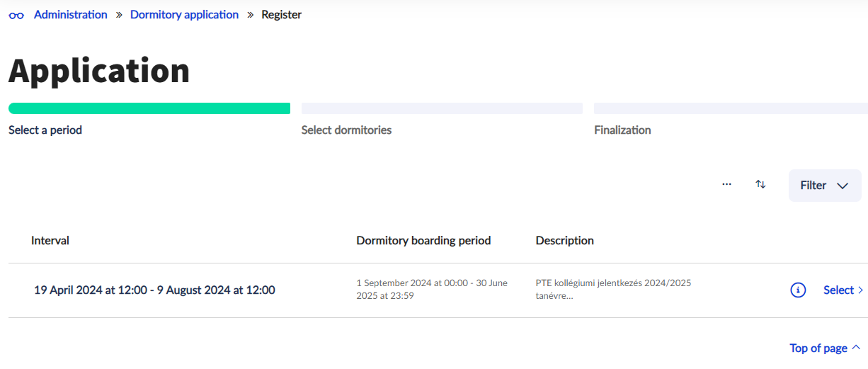868x369 pixels.
Task: Click the Interval column header
Action: 50,241
